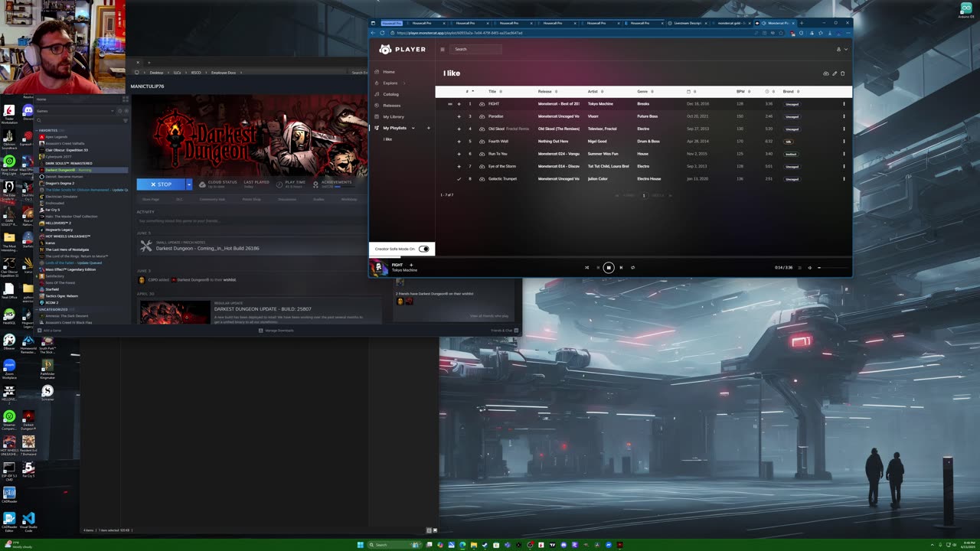This screenshot has height=551, width=980.
Task: Open Releases in Monstercat sidebar
Action: [391, 106]
